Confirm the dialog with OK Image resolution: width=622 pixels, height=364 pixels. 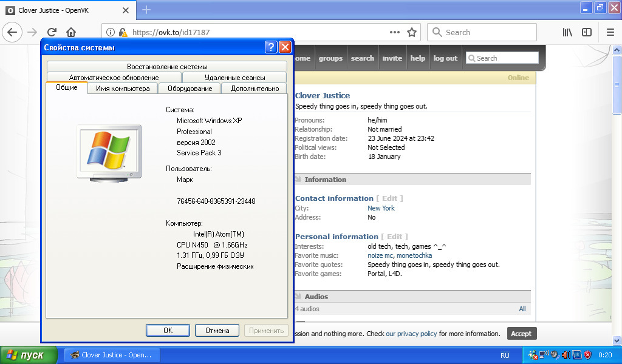click(x=168, y=331)
